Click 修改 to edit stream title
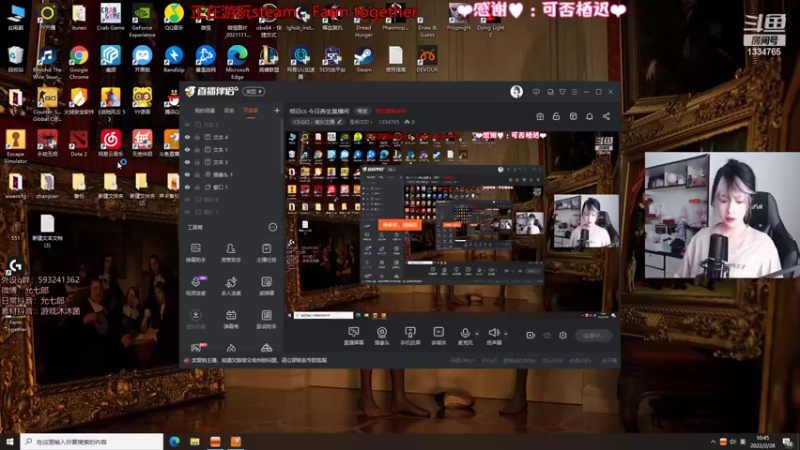The width and height of the screenshot is (800, 450). 362,111
